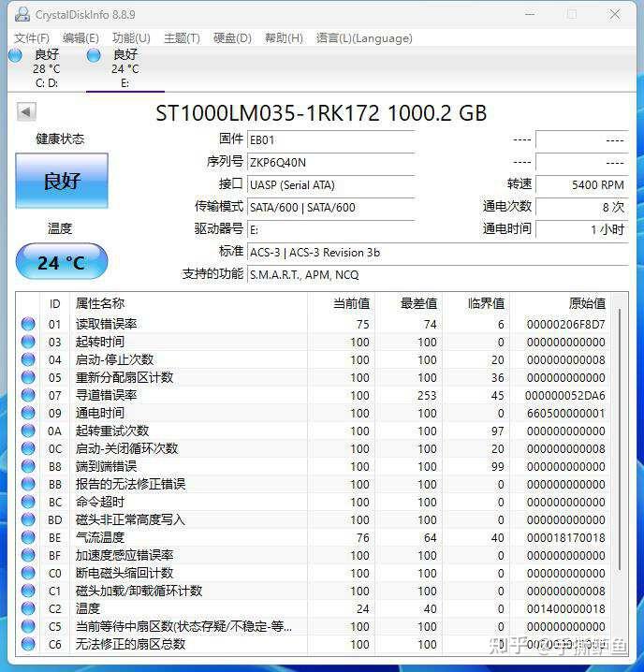Click status orb for attribute 05 重新分配扇区计数
The width and height of the screenshot is (644, 672).
[28, 377]
